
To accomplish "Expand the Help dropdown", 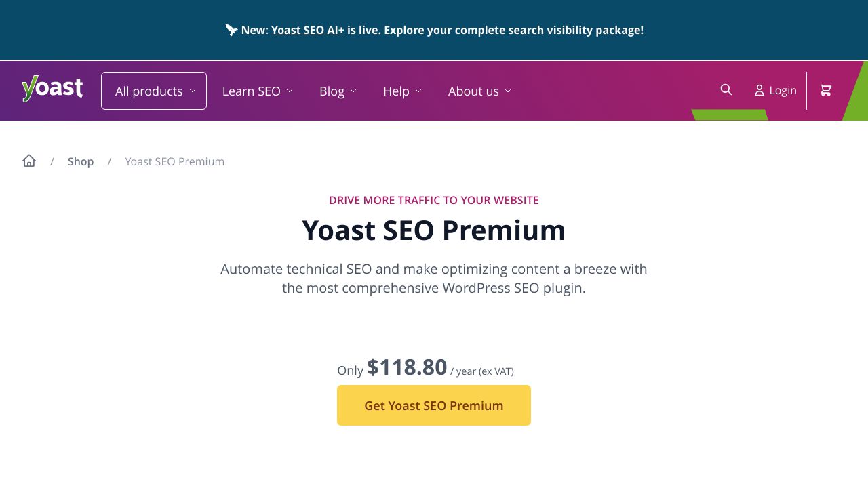I will 418,91.
